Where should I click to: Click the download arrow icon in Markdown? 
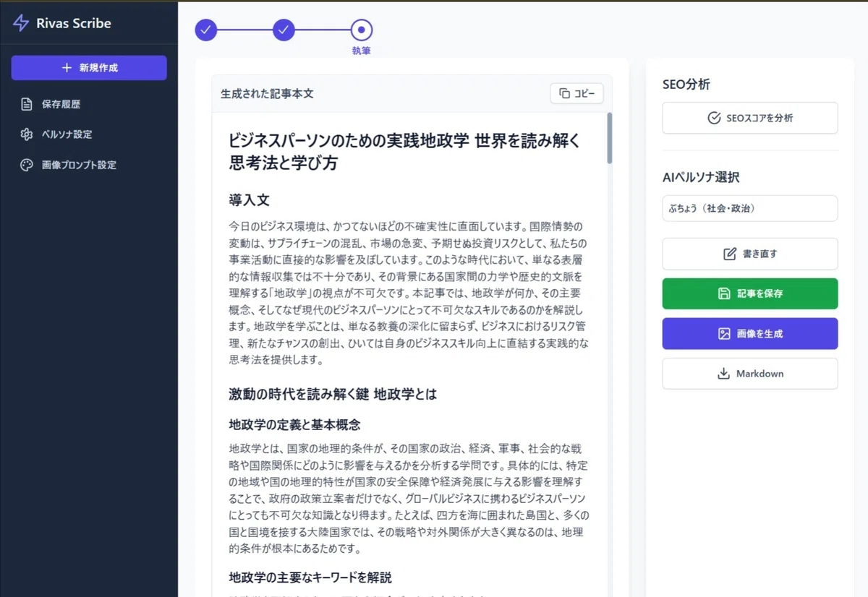click(723, 374)
